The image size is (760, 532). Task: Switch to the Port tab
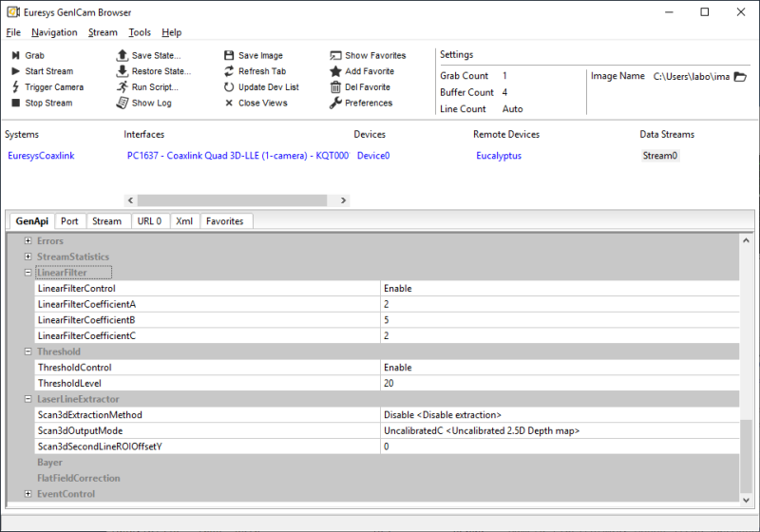(x=69, y=221)
